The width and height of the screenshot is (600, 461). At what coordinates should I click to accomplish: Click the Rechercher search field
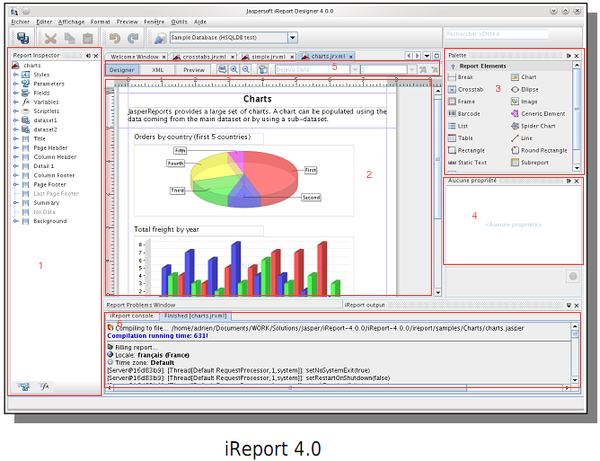click(x=496, y=34)
